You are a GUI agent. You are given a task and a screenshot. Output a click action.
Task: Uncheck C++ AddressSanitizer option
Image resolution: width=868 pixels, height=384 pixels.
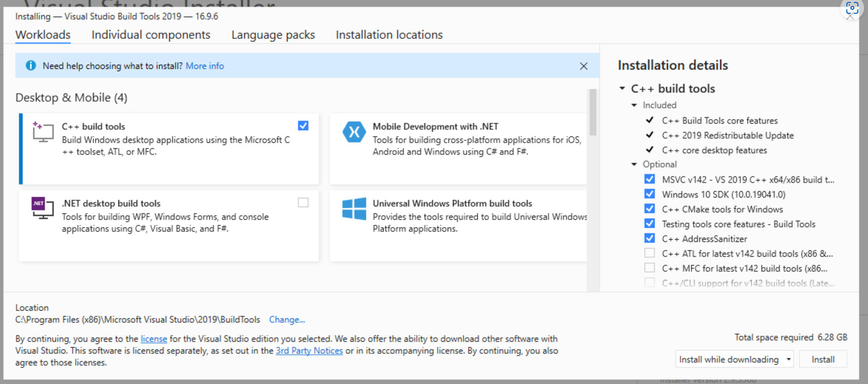[649, 238]
